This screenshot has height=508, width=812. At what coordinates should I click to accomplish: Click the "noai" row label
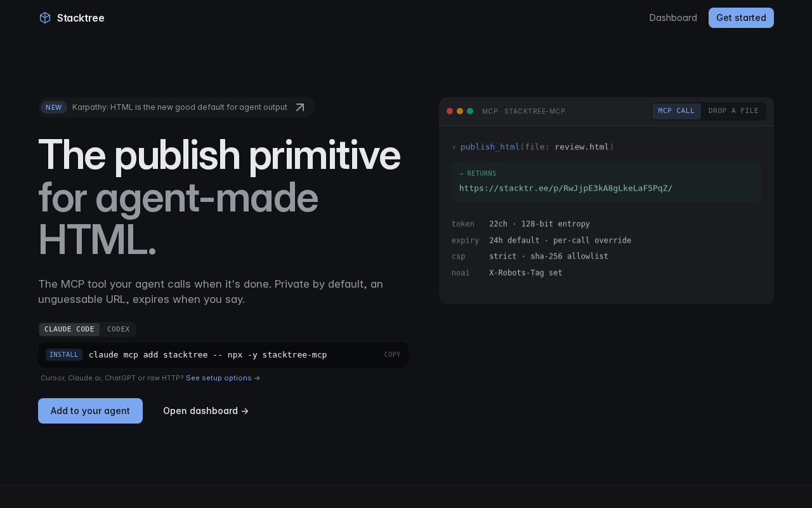click(x=461, y=273)
